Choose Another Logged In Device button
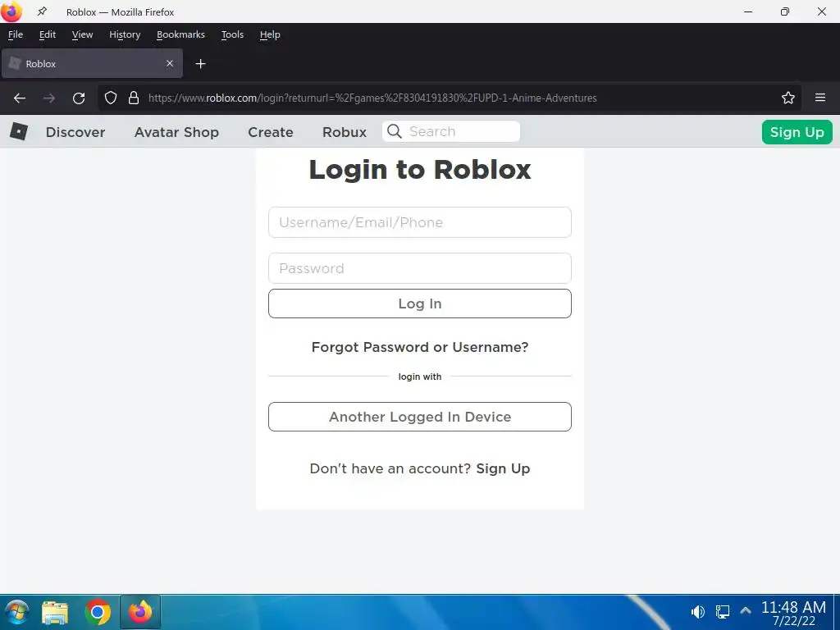Screen dimensions: 840x630 (x=420, y=417)
